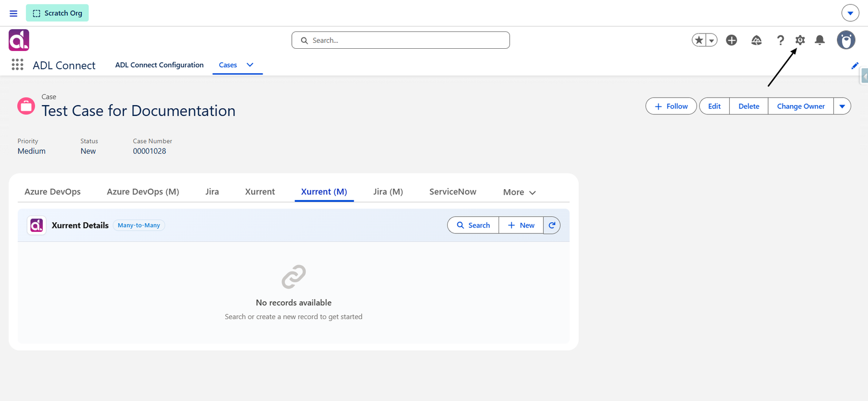Click the Many-to-Many badge
This screenshot has width=868, height=401.
(x=139, y=225)
